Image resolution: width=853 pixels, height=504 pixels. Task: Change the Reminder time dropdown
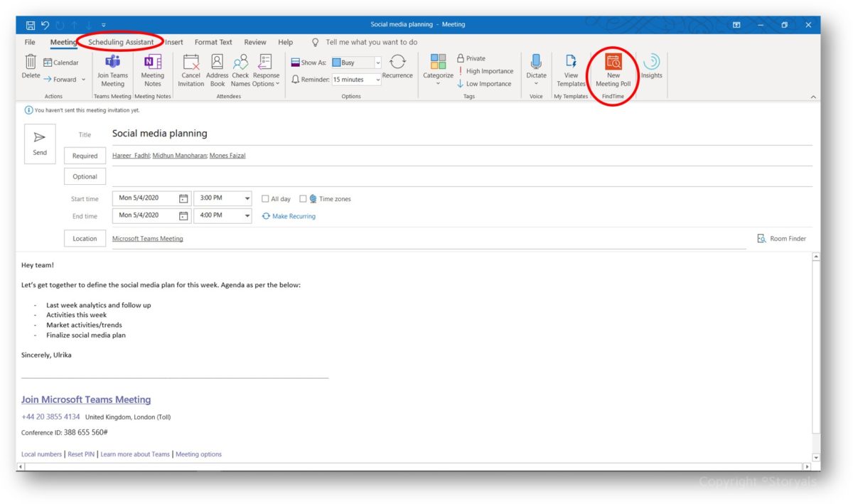click(377, 79)
